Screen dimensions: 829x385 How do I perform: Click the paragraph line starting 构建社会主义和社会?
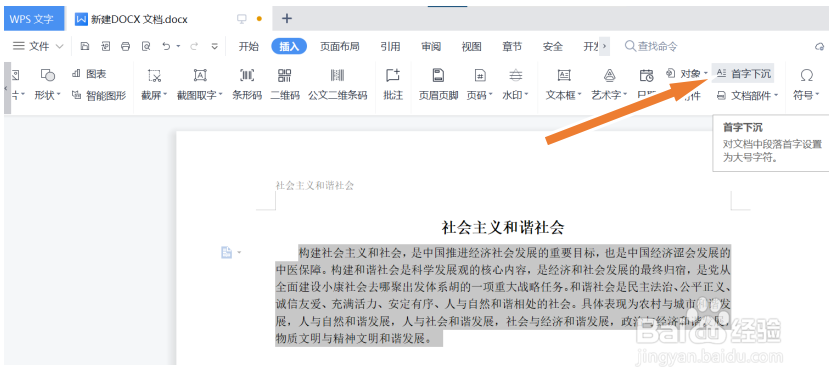click(x=514, y=252)
